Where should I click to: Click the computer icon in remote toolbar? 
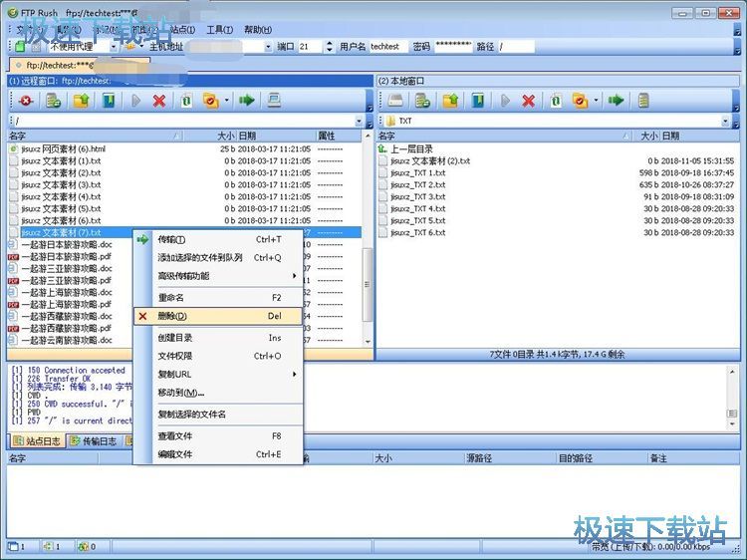click(x=274, y=100)
